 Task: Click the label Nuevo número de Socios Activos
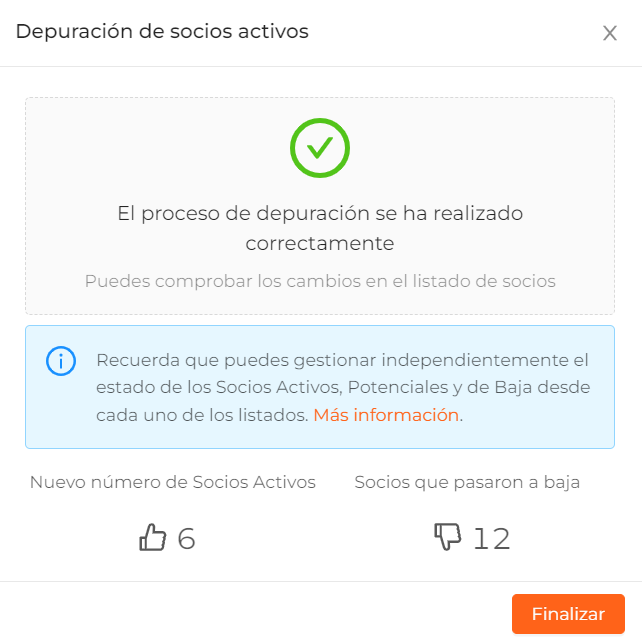(173, 482)
